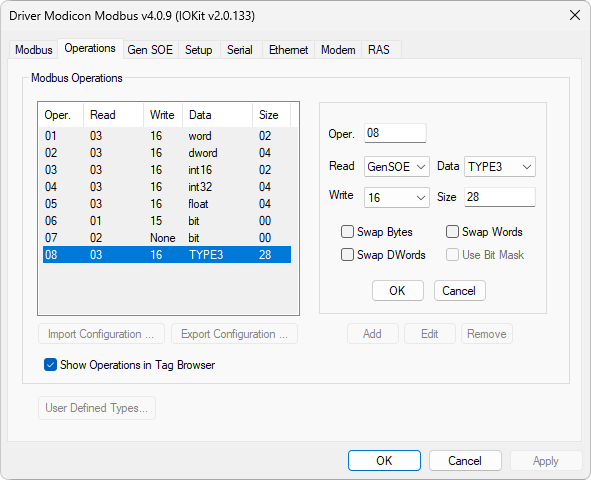Confirm operation edit with panel OK button
Image resolution: width=591 pixels, height=480 pixels.
pos(398,290)
